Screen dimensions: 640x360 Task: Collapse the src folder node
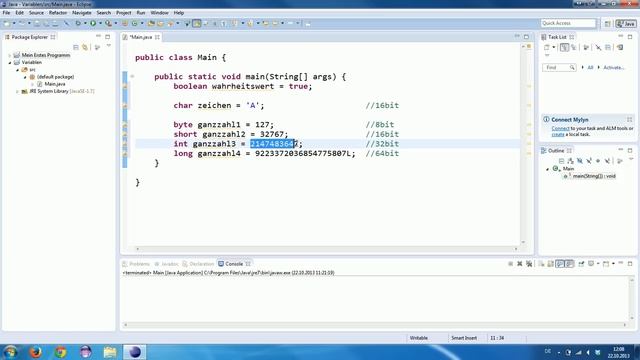pos(18,70)
